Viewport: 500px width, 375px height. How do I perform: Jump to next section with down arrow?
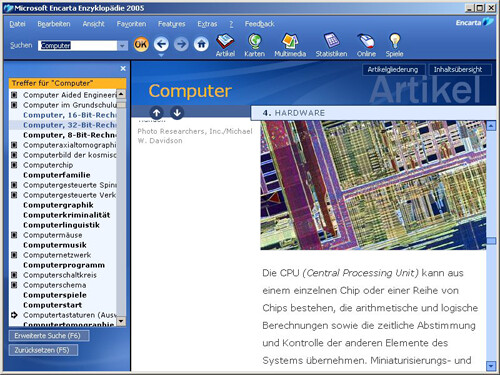point(177,113)
